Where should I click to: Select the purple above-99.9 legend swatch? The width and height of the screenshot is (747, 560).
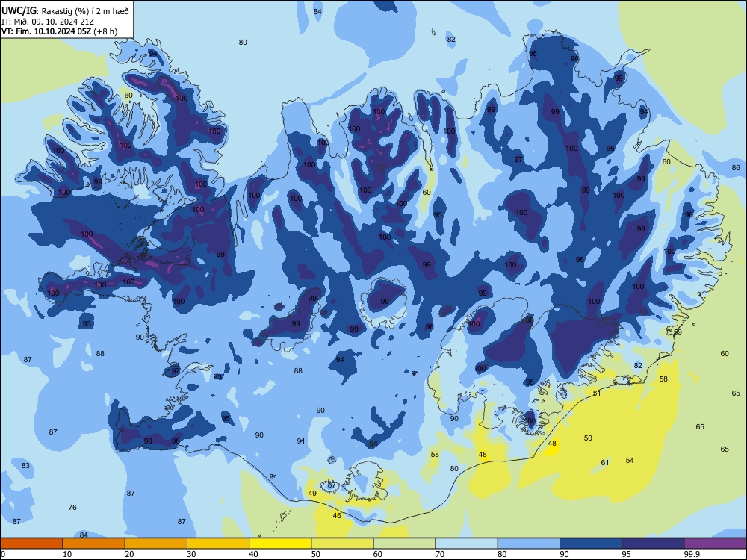coord(715,544)
